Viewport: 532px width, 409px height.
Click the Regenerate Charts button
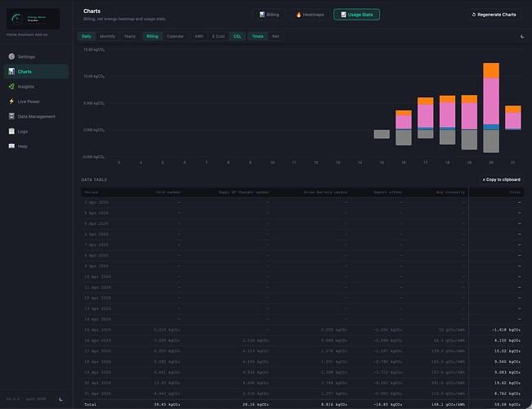click(494, 15)
